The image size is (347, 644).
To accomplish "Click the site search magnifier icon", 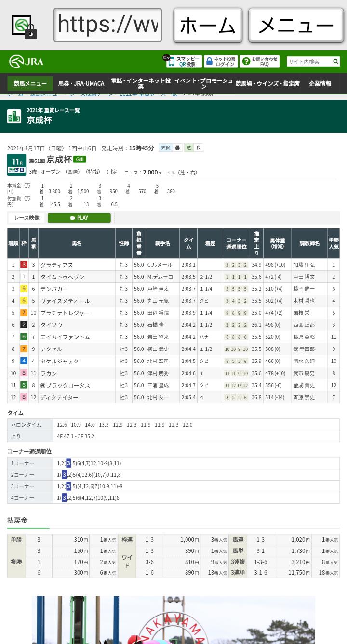I will (335, 61).
